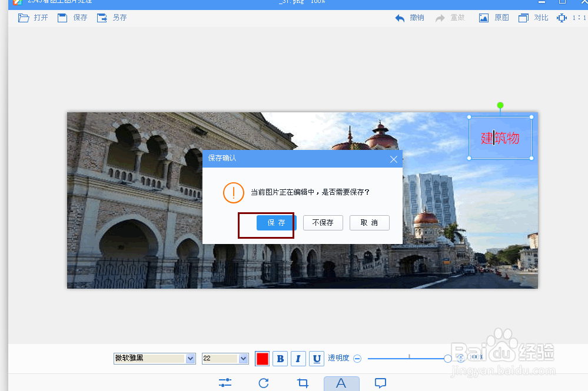Open the 微软雅黑 font family dropdown

[154, 359]
